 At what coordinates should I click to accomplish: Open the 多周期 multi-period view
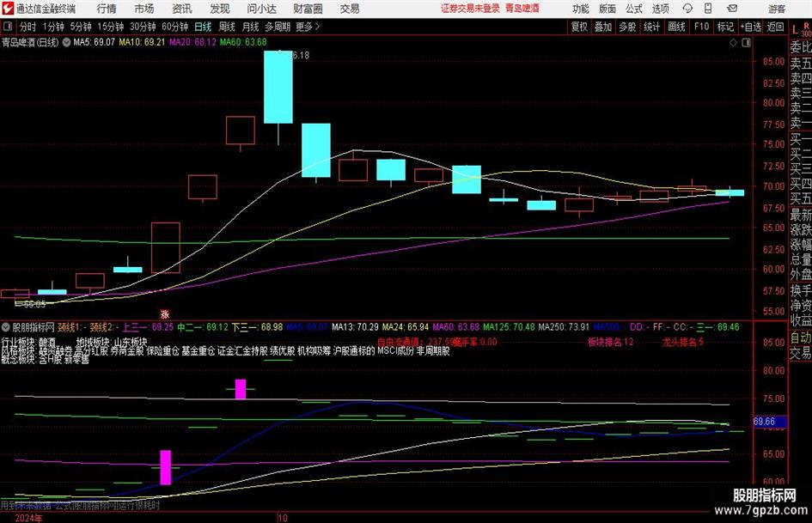(x=278, y=27)
